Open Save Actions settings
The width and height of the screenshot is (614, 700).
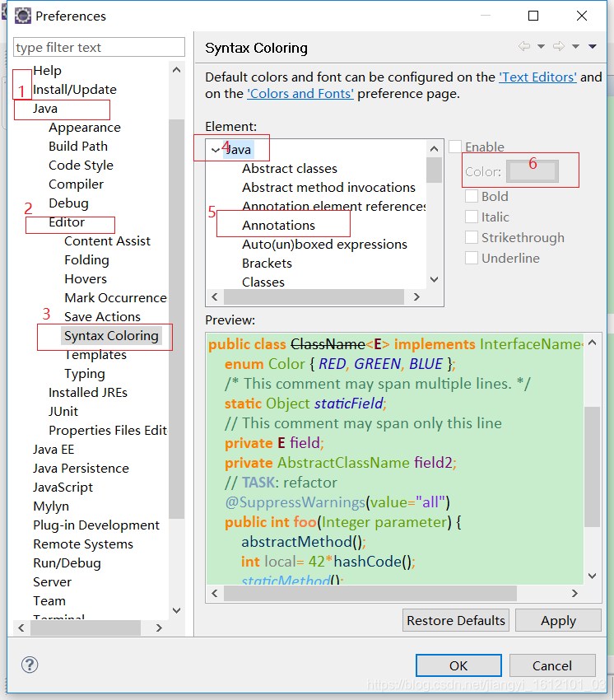(102, 316)
